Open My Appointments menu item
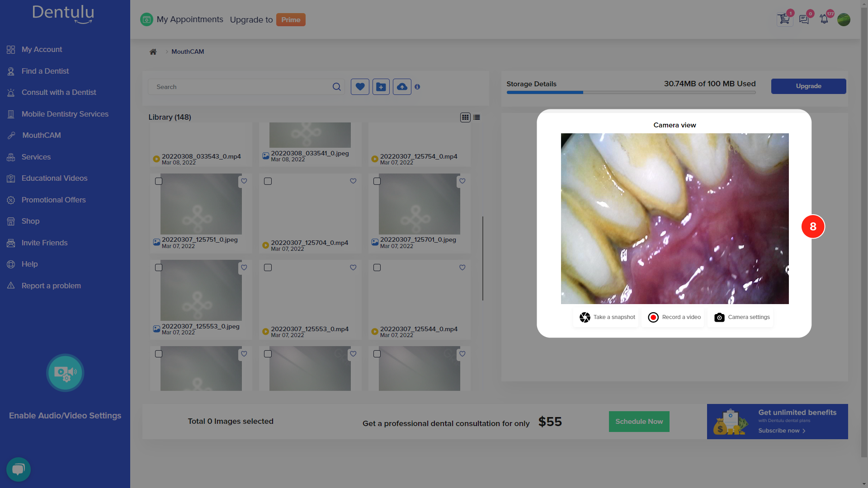 coord(189,20)
